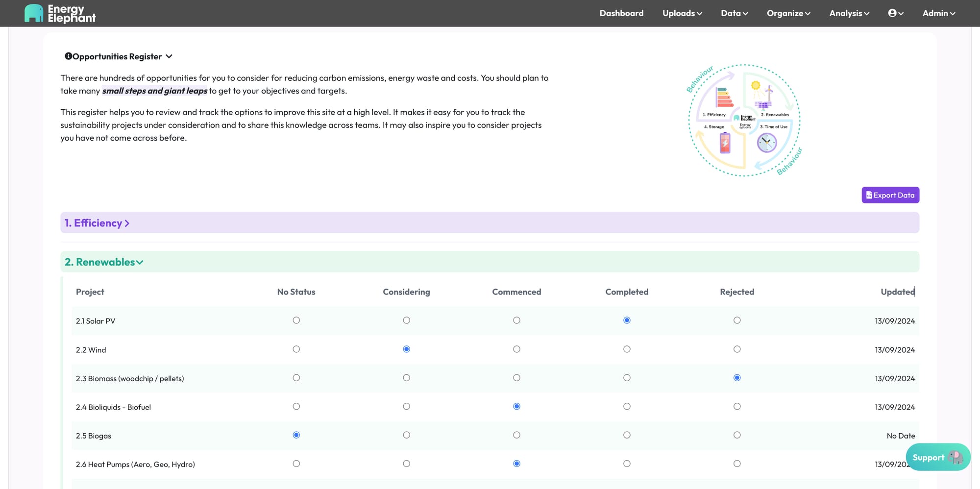Image resolution: width=980 pixels, height=489 pixels.
Task: Set Solar PV status to Considering
Action: pyautogui.click(x=406, y=320)
